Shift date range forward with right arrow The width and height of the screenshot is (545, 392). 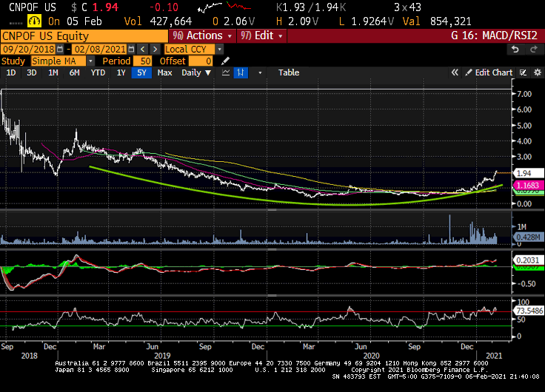[156, 49]
